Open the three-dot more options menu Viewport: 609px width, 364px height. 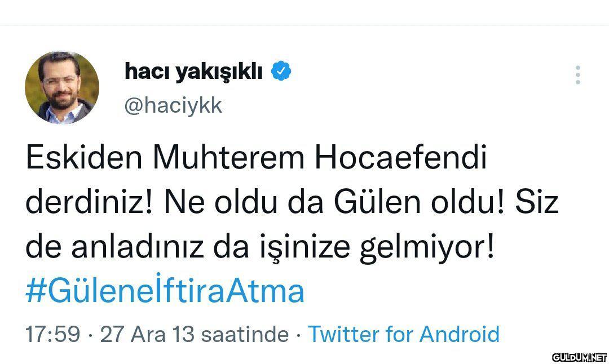(577, 74)
